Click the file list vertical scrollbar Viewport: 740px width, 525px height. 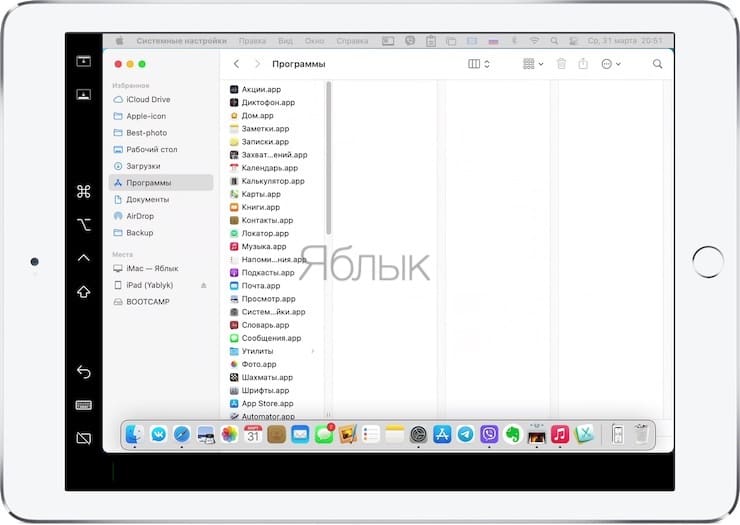(x=328, y=158)
